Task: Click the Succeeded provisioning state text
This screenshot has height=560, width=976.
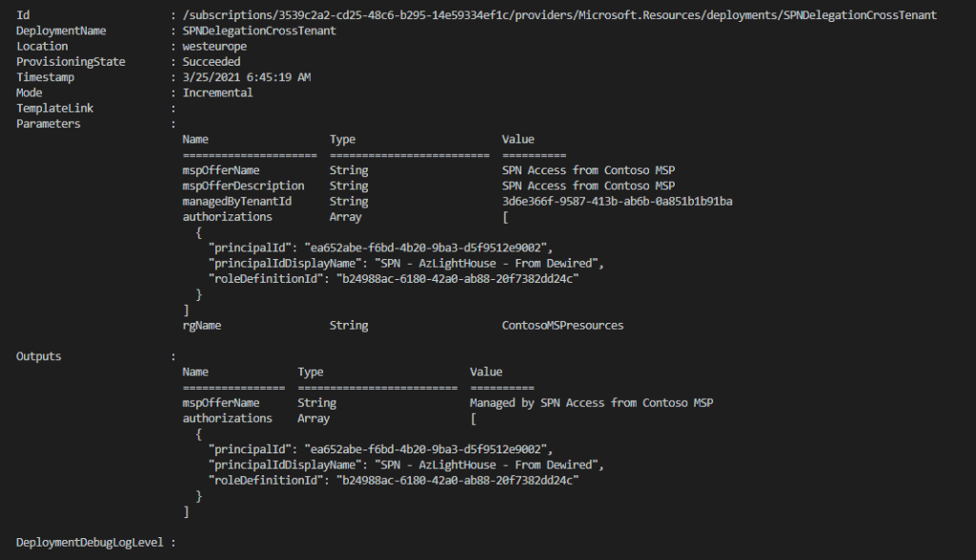Action: coord(212,62)
